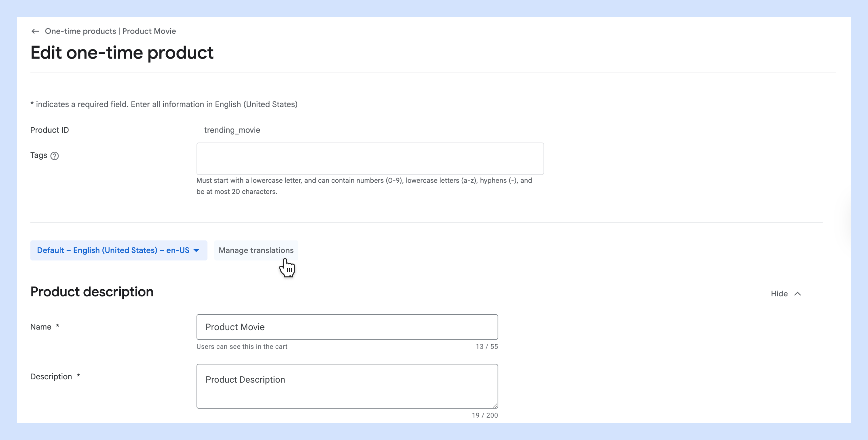
Task: Open the Tags help question mark icon
Action: click(55, 155)
